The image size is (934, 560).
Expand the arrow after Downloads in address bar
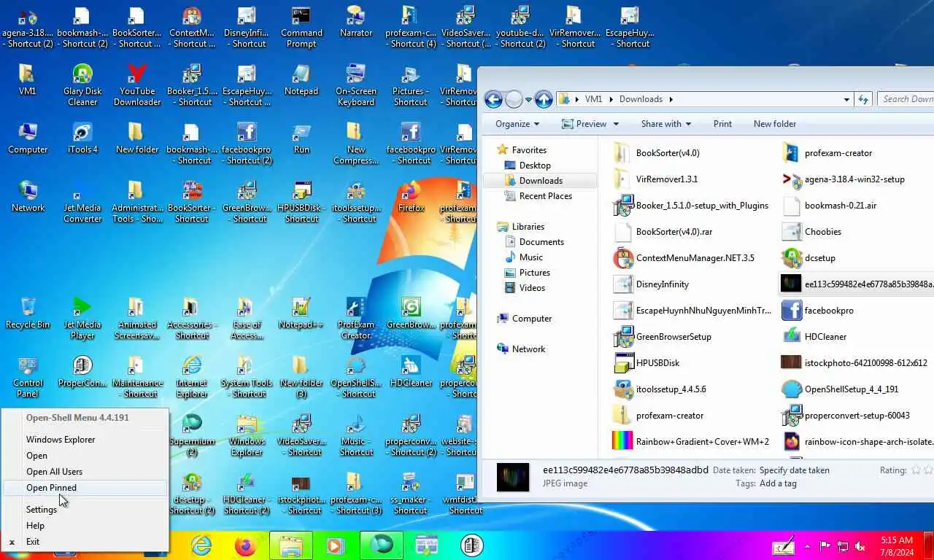point(671,99)
